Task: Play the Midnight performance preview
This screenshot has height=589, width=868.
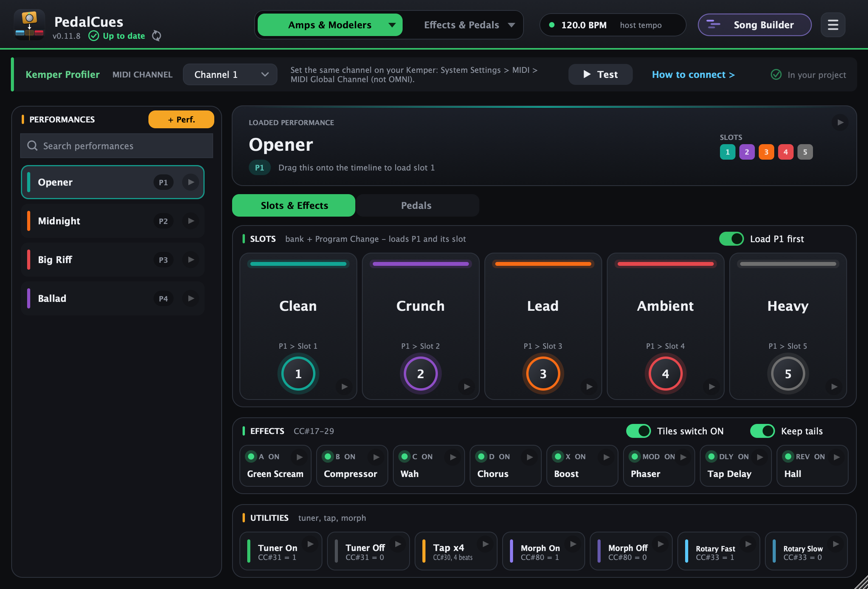Action: point(191,221)
